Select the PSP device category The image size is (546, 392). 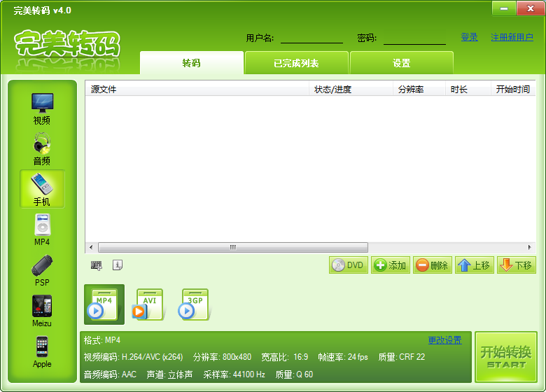pyautogui.click(x=42, y=270)
